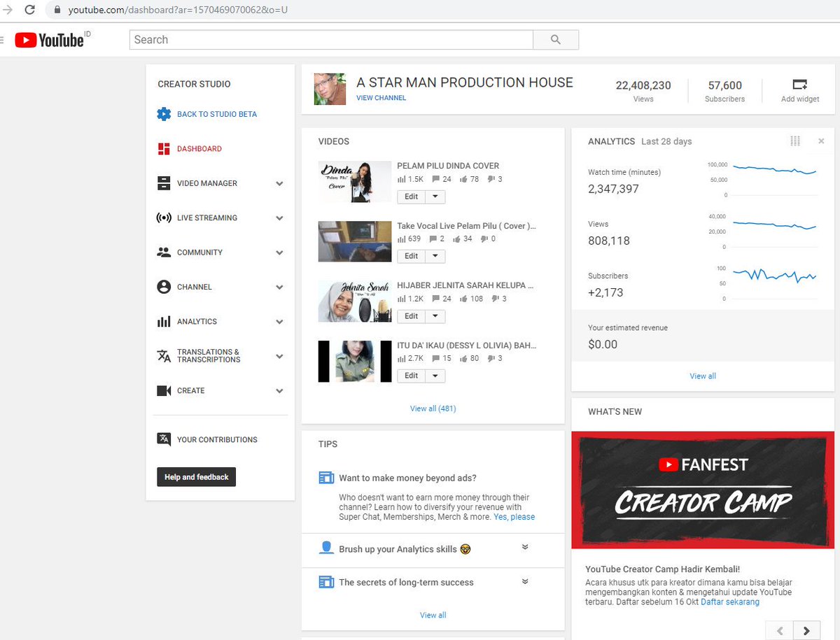Expand the Create menu chevron
The height and width of the screenshot is (640, 840).
click(x=279, y=391)
